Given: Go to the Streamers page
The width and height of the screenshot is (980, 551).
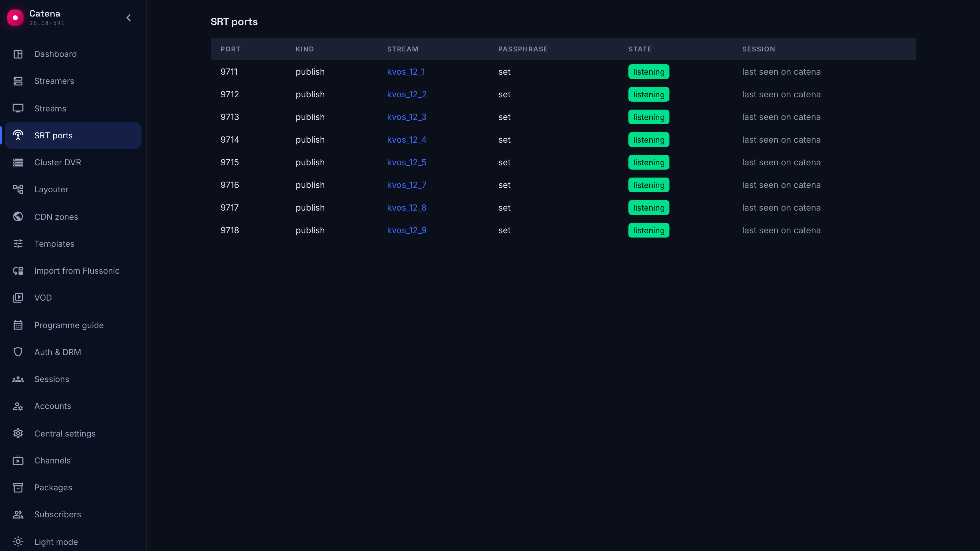Looking at the screenshot, I should coord(73,81).
